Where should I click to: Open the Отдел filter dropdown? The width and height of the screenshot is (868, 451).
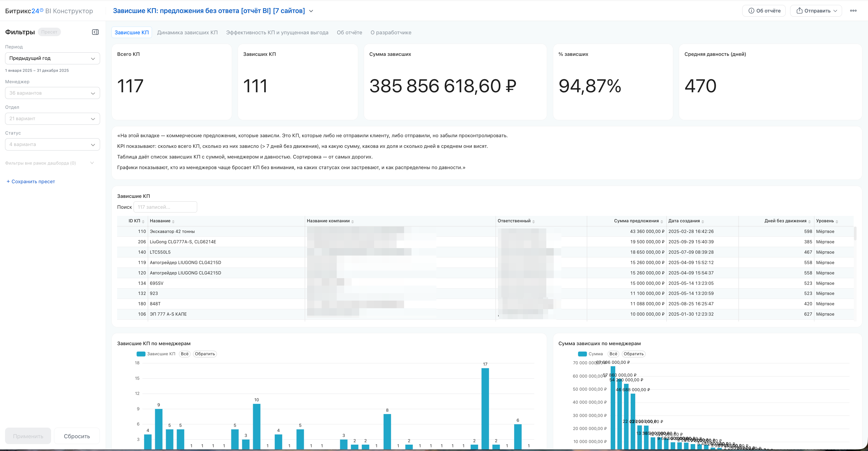click(53, 119)
